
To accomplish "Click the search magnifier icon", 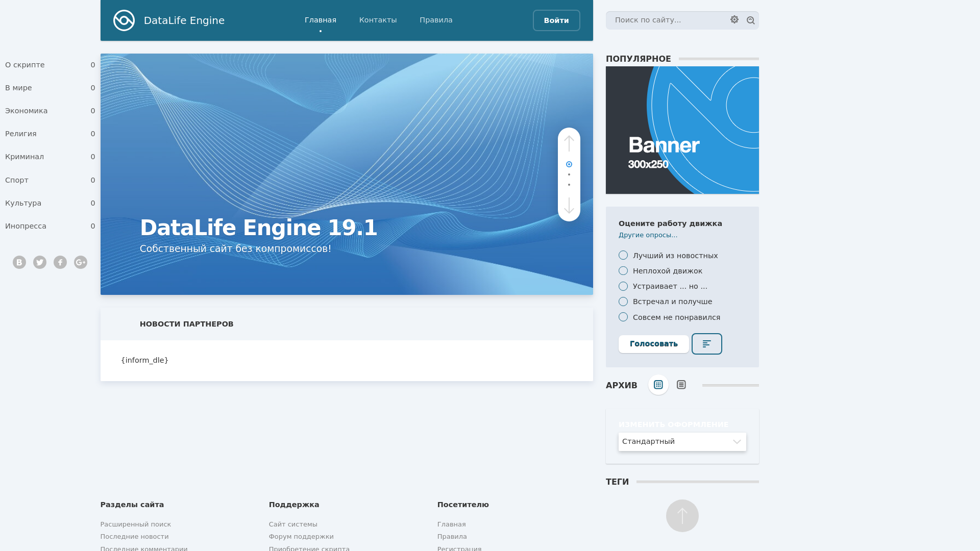I will click(751, 20).
